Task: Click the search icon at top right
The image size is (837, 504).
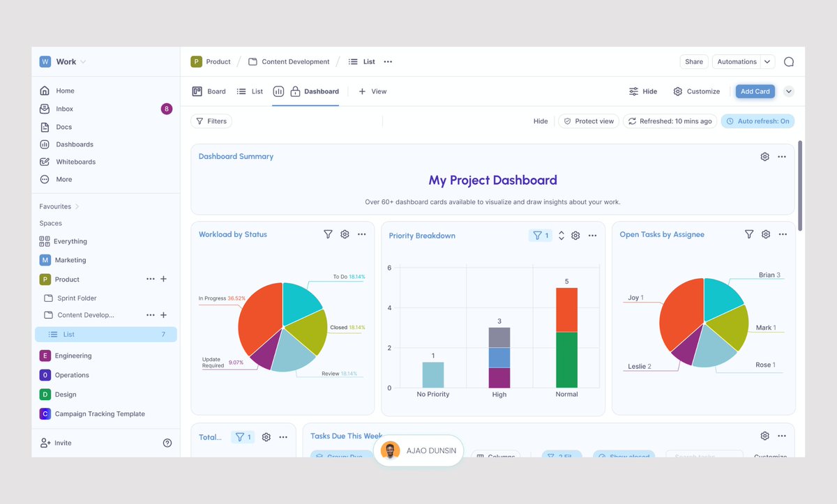Action: pyautogui.click(x=789, y=61)
